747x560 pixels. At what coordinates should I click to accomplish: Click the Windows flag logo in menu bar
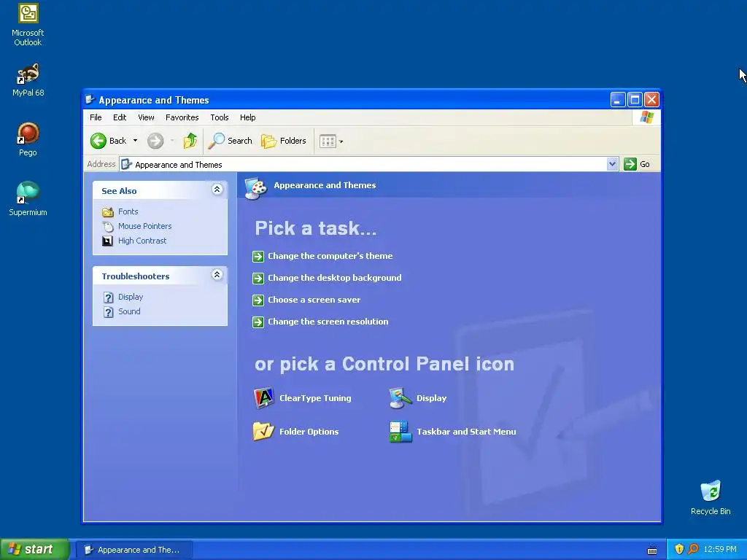(x=647, y=117)
